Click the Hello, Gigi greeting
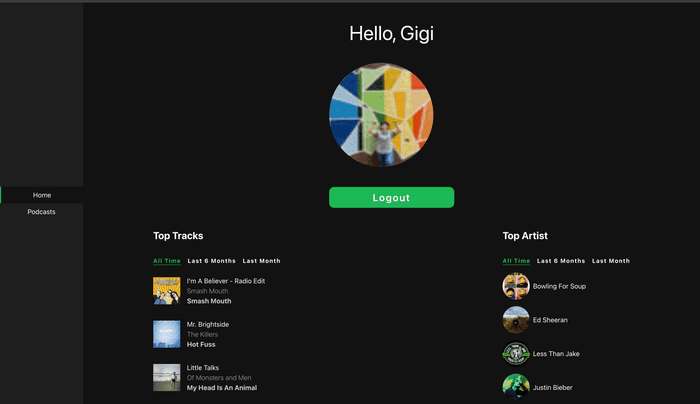The width and height of the screenshot is (700, 404). (392, 33)
